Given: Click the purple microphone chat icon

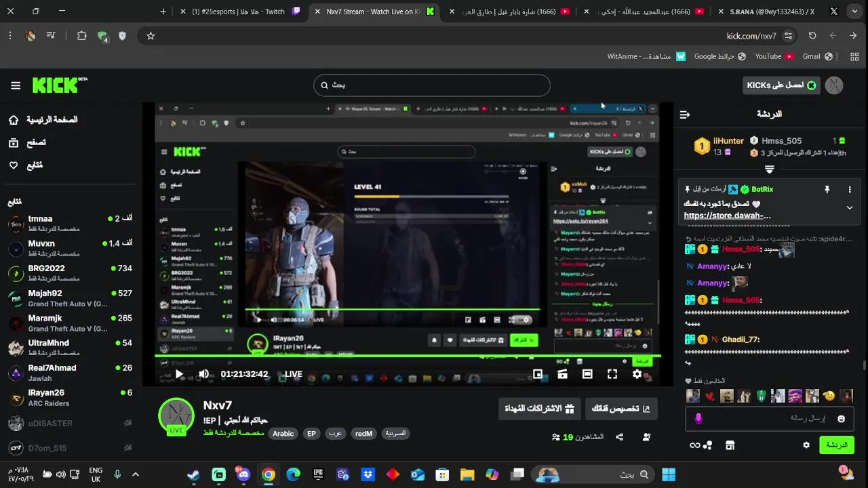Looking at the screenshot, I should point(698,419).
